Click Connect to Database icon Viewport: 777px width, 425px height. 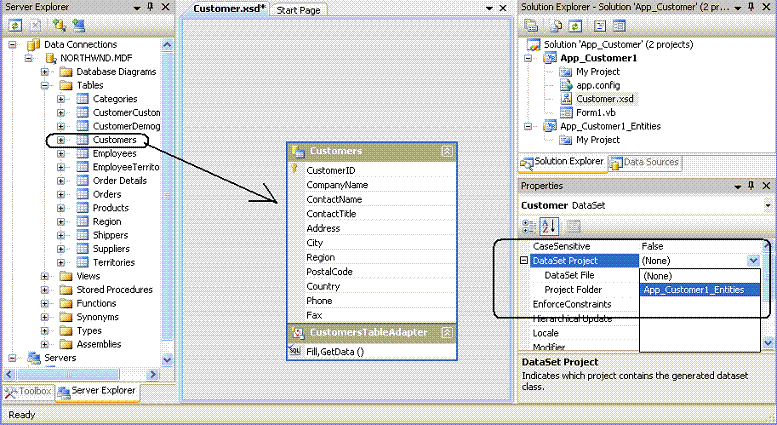click(x=59, y=26)
